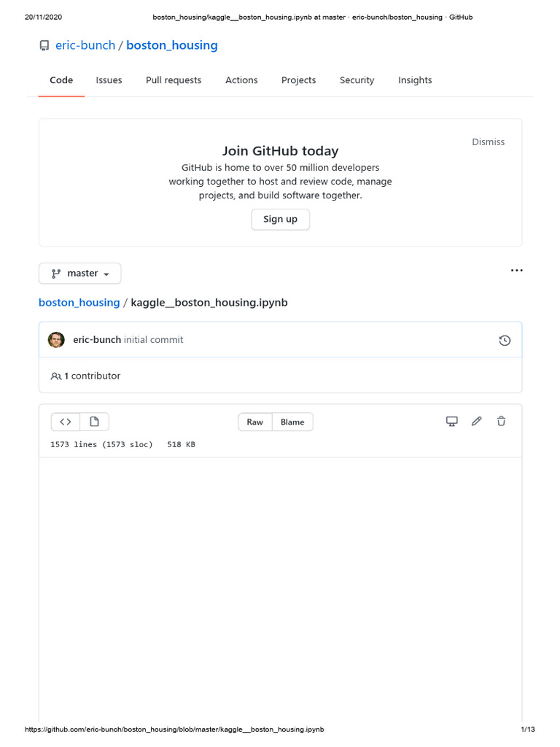Open the boston_housing breadcrumb link
The height and width of the screenshot is (747, 560).
coord(79,303)
